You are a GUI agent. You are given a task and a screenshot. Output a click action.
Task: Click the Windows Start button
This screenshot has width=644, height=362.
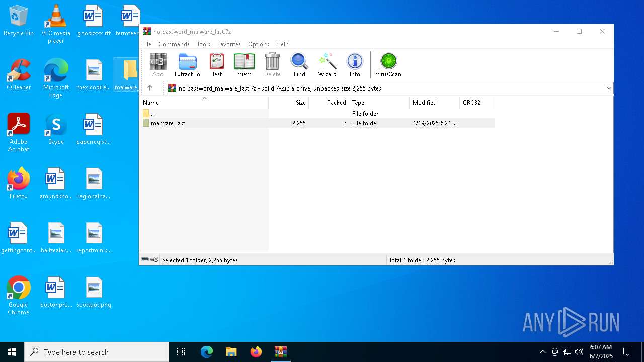[12, 352]
